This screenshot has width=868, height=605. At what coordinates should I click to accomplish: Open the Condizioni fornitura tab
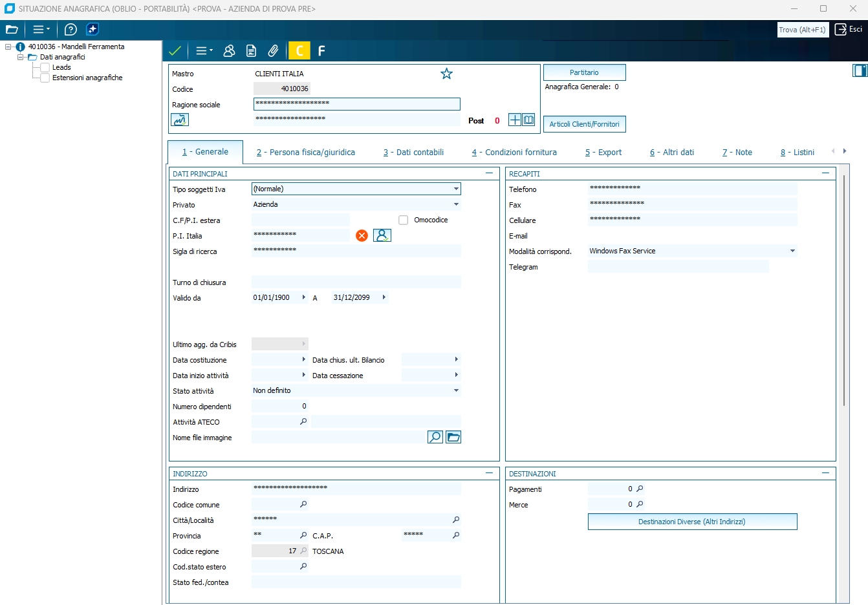[x=514, y=153]
